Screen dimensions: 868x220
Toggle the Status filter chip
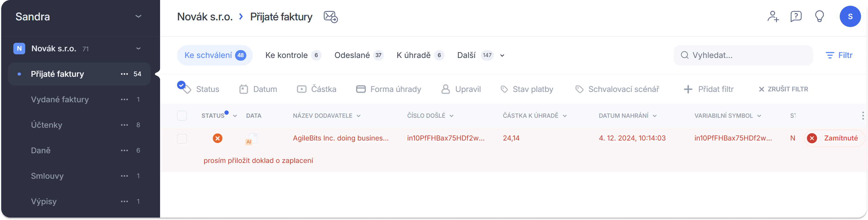click(199, 89)
